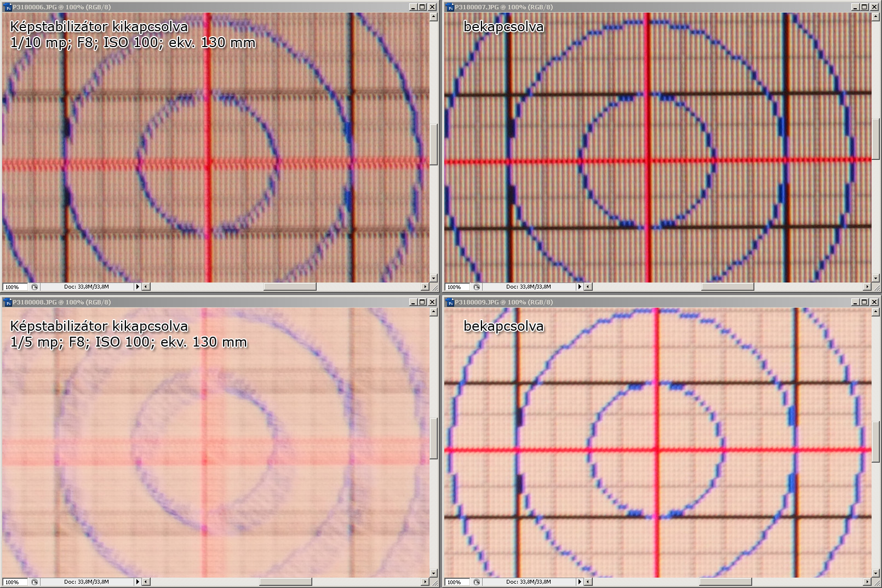Click the vertical scroll up arrow in P3180009.JPG
The image size is (882, 588).
point(875,312)
